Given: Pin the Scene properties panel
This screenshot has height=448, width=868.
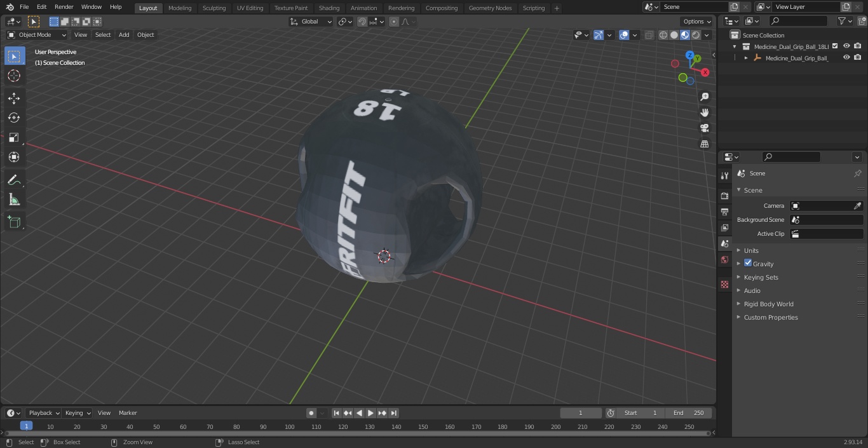Looking at the screenshot, I should [x=857, y=173].
